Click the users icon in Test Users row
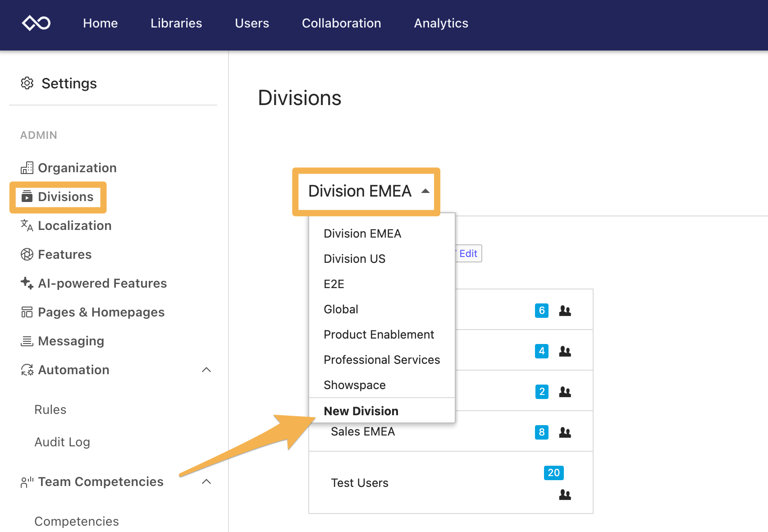The image size is (768, 532). pos(565,495)
